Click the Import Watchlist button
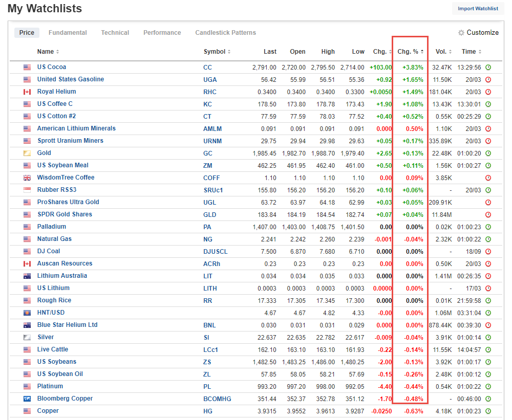The height and width of the screenshot is (420, 512). [478, 9]
